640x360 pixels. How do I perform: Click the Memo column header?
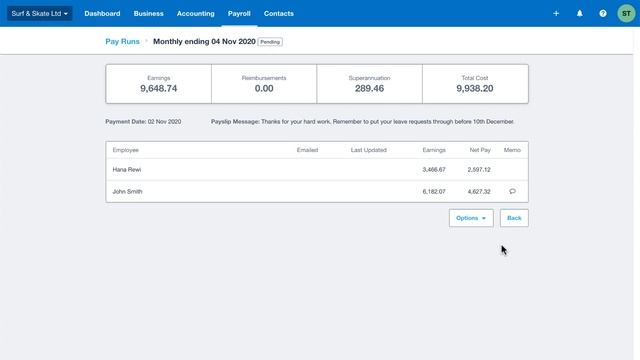click(512, 150)
